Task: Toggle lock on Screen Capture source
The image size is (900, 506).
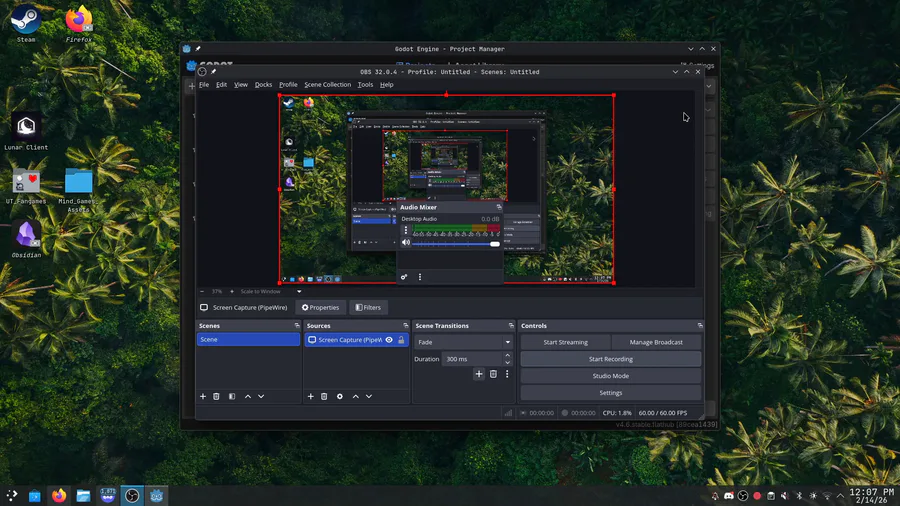Action: tap(401, 340)
